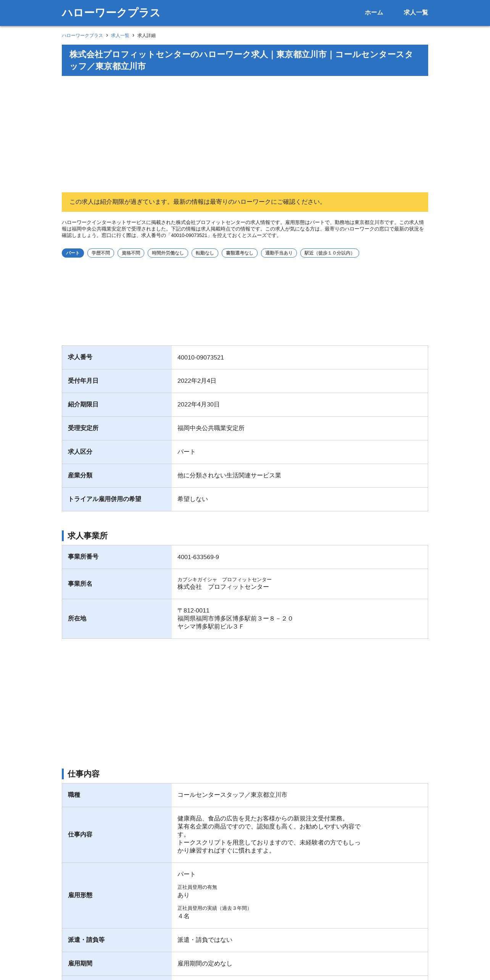
Task: Click the job description paragraph text
Action: click(269, 835)
